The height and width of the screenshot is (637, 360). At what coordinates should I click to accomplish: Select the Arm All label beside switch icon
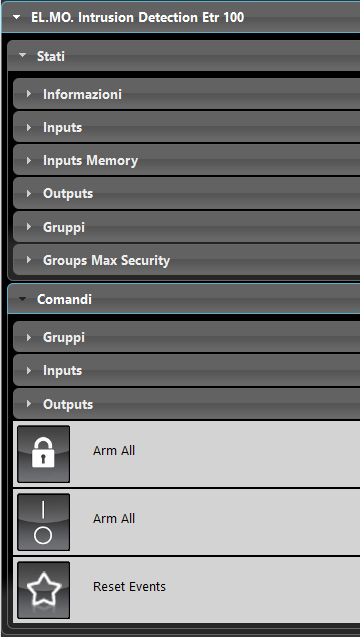114,518
